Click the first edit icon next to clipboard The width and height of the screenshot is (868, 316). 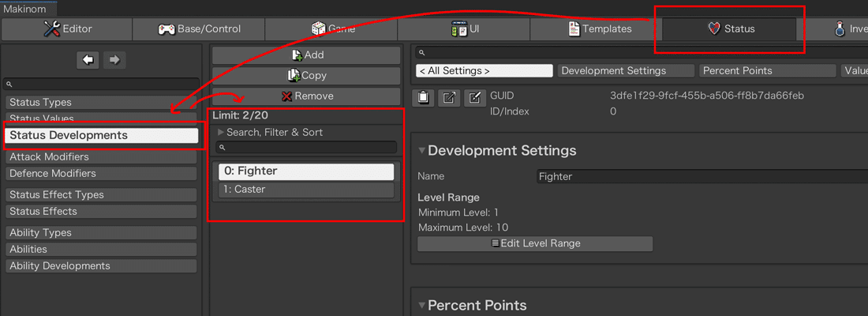coord(449,98)
